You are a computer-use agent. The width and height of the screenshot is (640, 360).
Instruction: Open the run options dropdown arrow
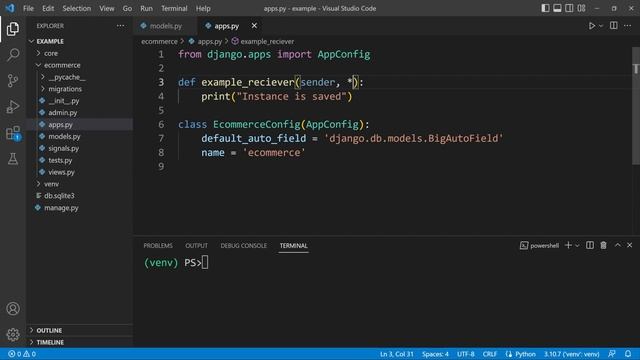coord(601,26)
